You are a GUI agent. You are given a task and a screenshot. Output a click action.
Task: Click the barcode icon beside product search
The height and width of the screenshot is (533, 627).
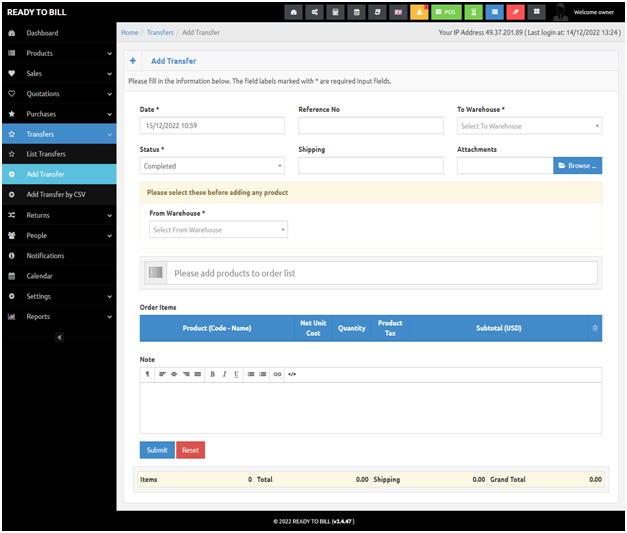coord(156,273)
